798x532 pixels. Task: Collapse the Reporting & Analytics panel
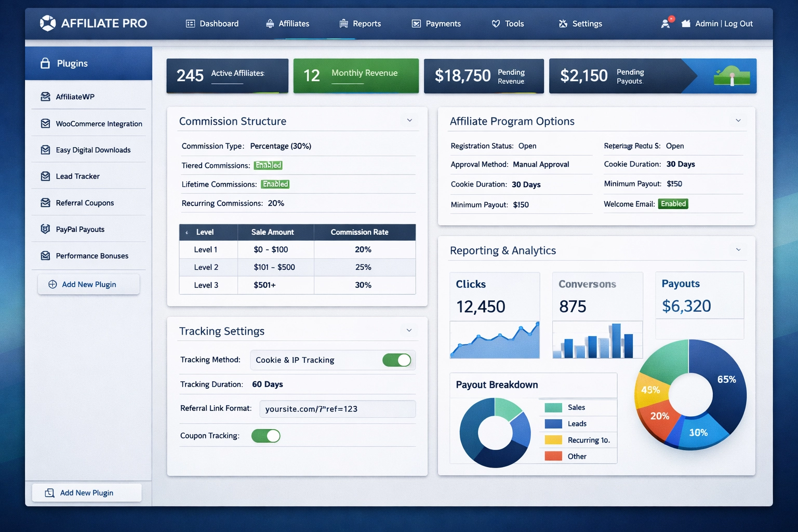(x=738, y=249)
